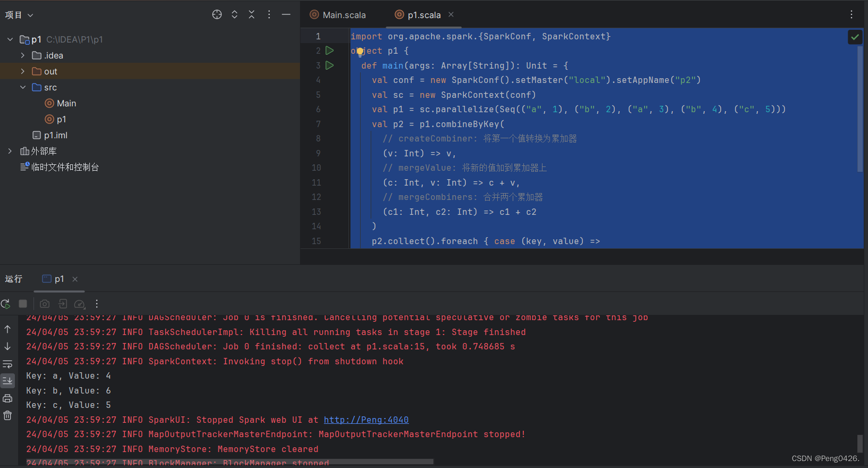Viewport: 868px width, 468px height.
Task: Click line number 10 in gutter
Action: pos(316,168)
